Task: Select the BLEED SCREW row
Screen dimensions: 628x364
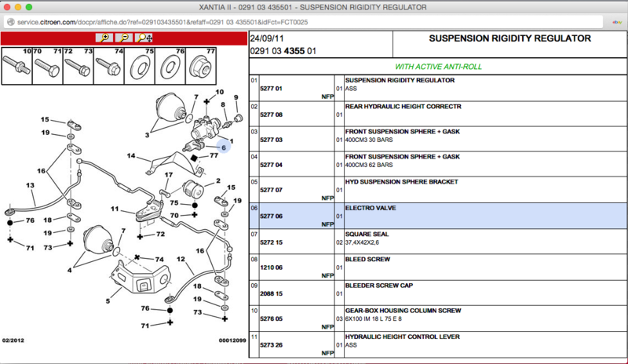Action: click(x=438, y=267)
